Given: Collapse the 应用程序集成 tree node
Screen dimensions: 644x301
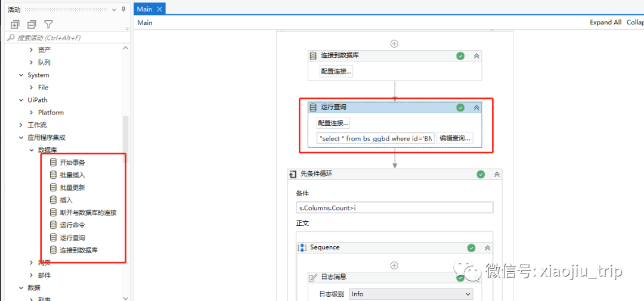Looking at the screenshot, I should click(21, 138).
